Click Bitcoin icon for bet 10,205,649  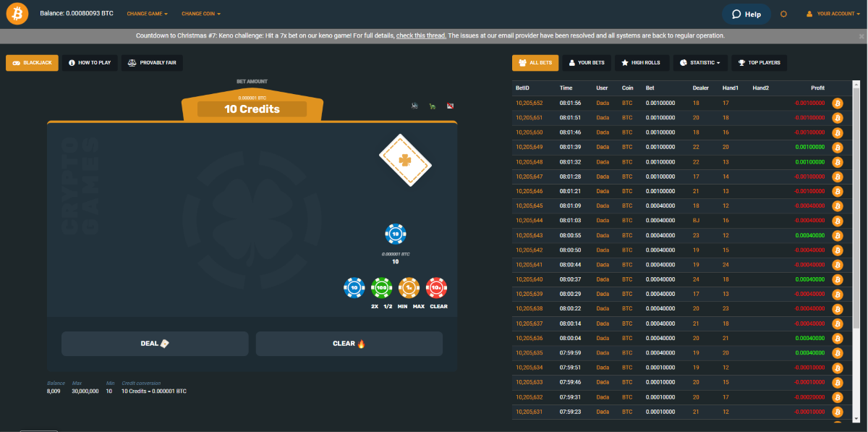[838, 148]
